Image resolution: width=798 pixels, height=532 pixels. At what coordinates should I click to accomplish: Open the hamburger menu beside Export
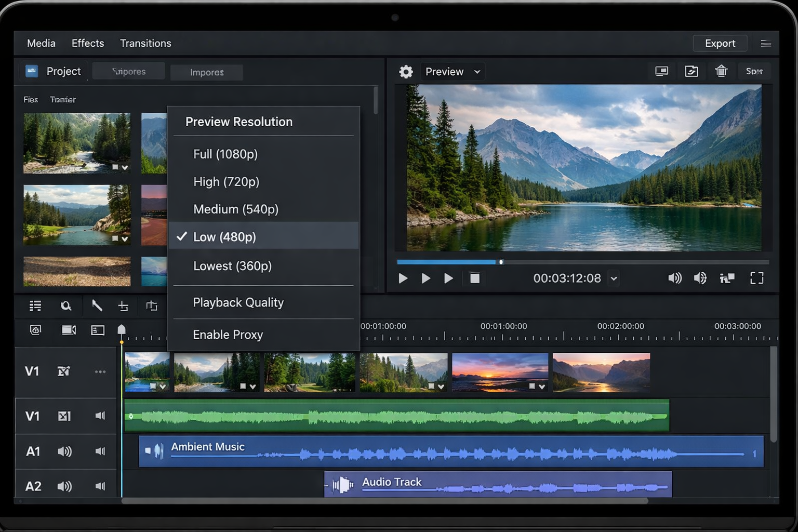(765, 44)
